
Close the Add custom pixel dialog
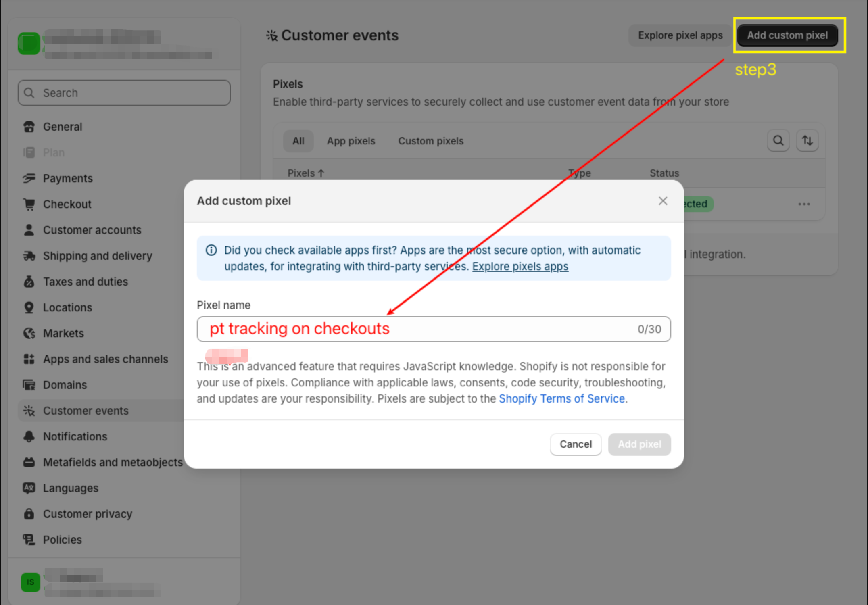(x=663, y=201)
